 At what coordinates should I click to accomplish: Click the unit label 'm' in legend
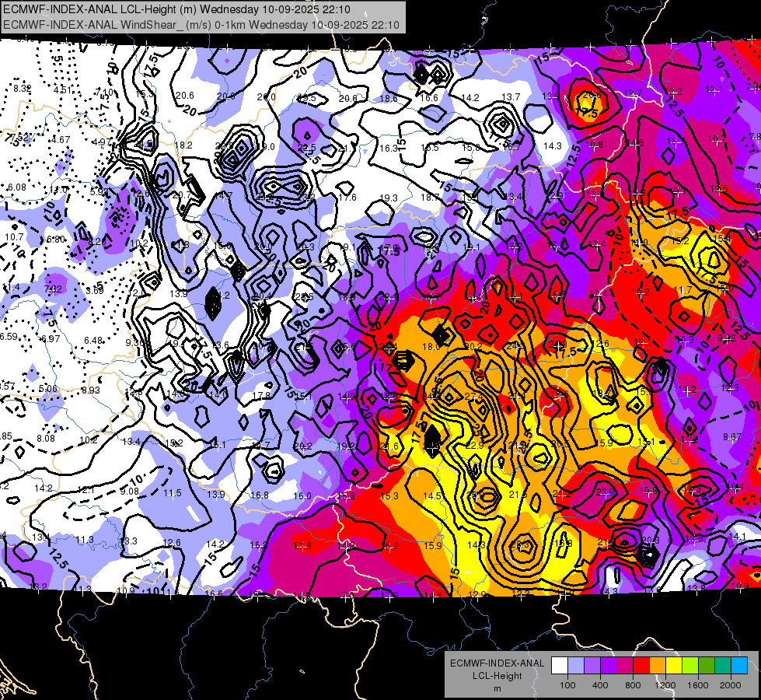pos(497,689)
